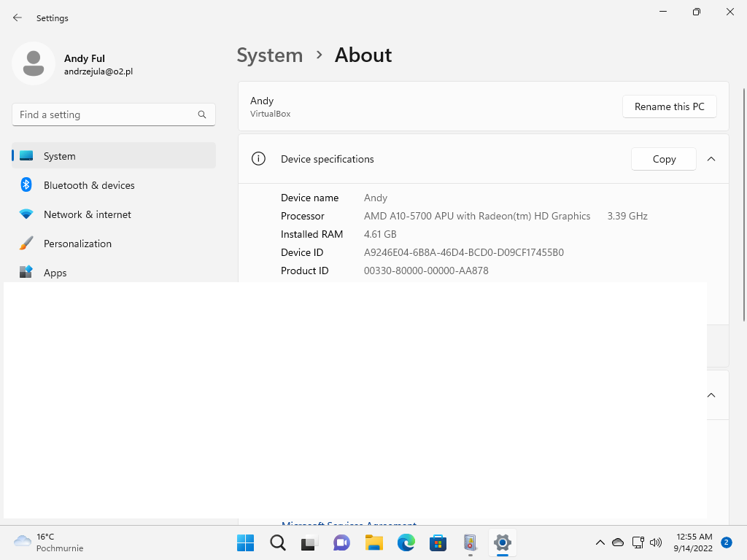
Task: Navigate to System in the breadcrumb
Action: (x=270, y=55)
